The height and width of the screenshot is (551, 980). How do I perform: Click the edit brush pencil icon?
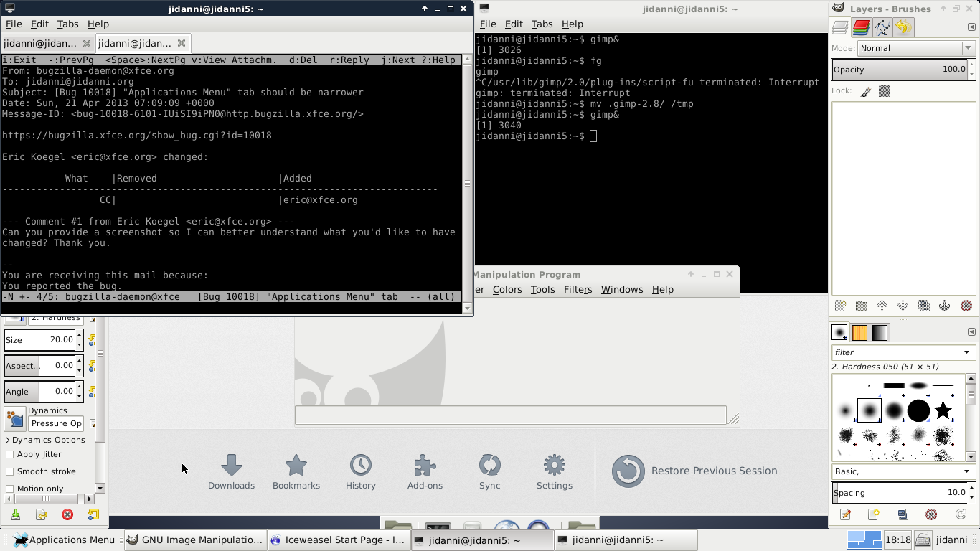click(845, 514)
